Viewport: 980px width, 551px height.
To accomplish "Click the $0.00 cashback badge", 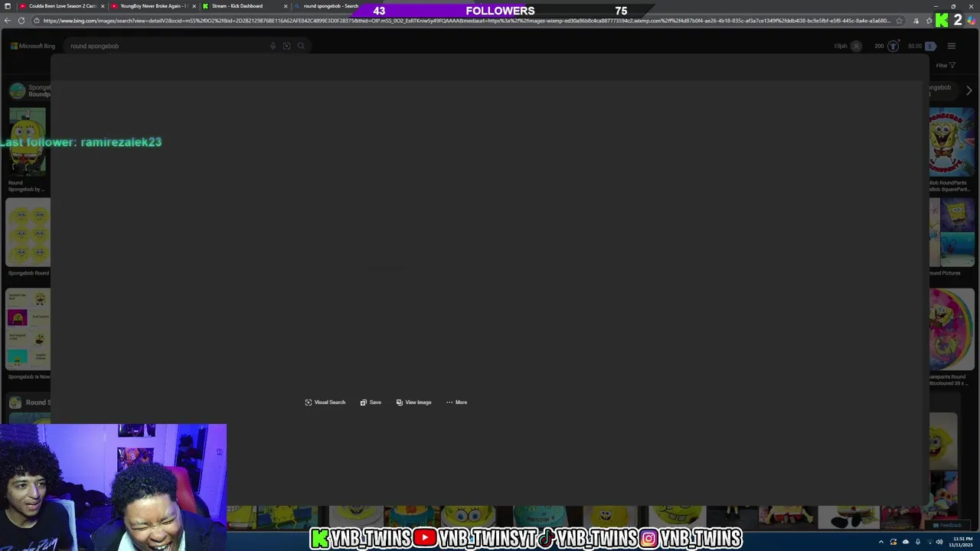I will click(x=922, y=46).
